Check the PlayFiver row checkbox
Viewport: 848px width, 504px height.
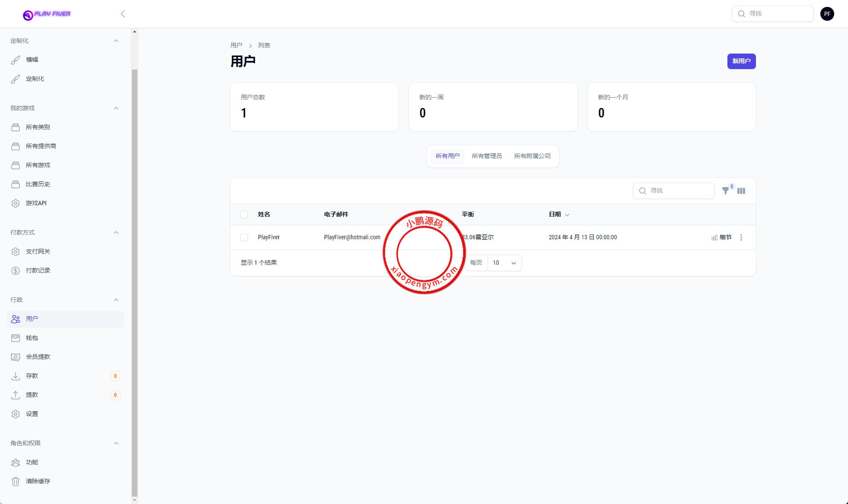coord(244,238)
